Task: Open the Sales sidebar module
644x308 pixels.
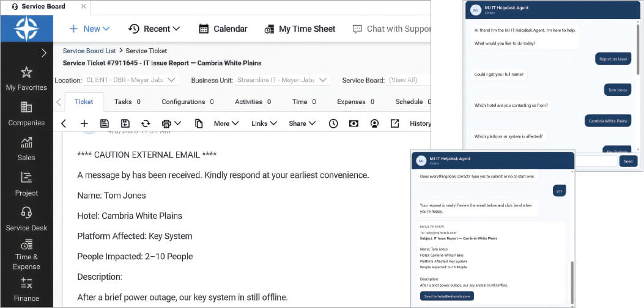Action: (26, 148)
